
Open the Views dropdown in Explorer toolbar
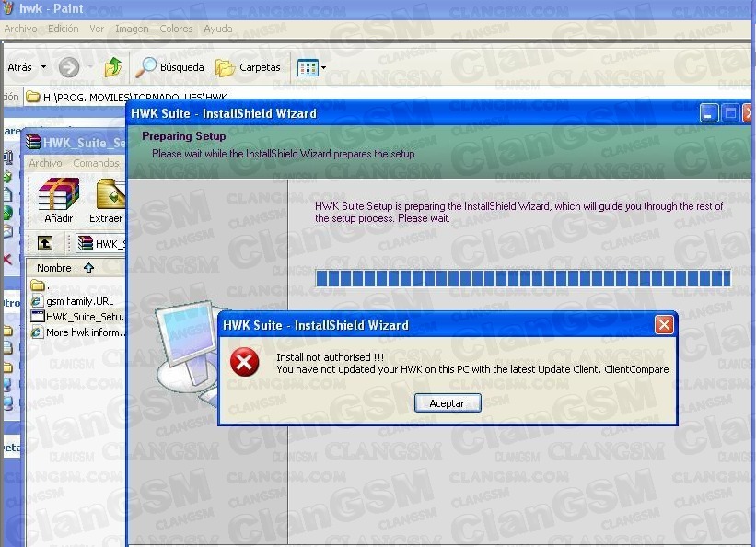pos(311,67)
